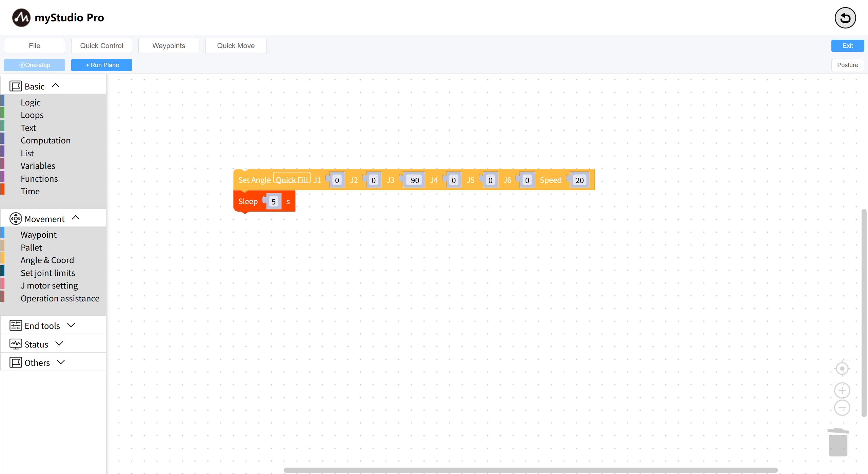Click the Quick Fill link in Set Angle block

pyautogui.click(x=292, y=180)
